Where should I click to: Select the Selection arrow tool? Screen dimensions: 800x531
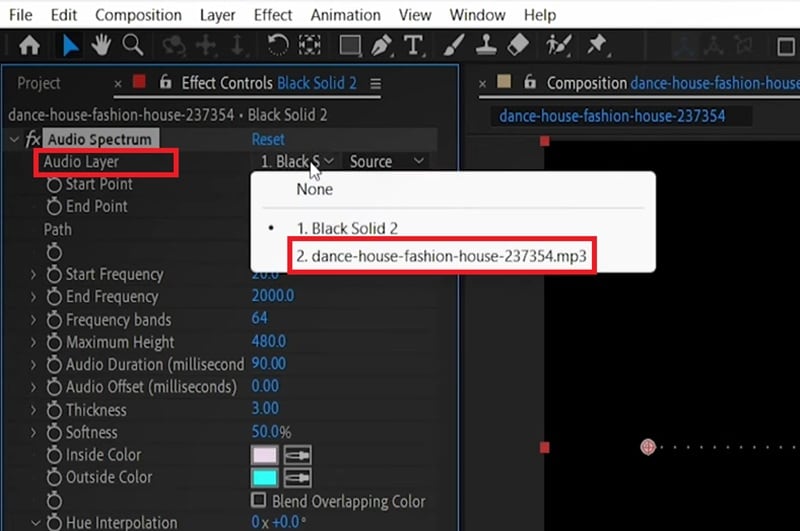click(70, 46)
